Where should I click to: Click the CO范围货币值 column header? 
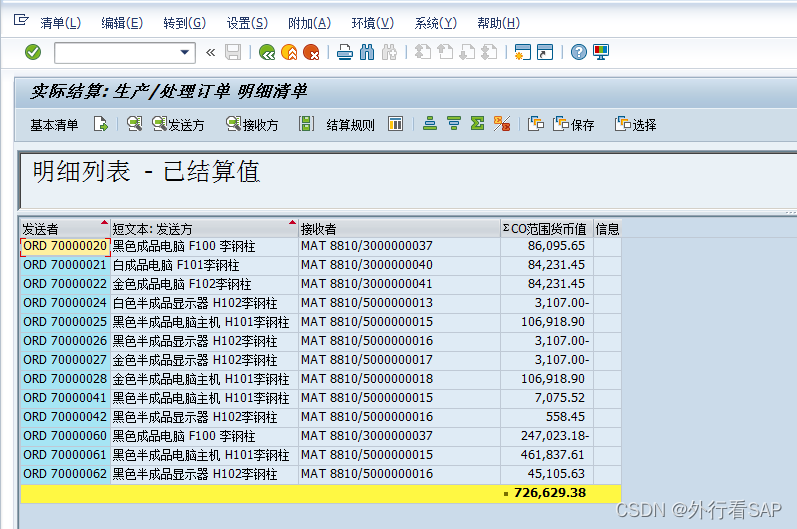click(547, 229)
